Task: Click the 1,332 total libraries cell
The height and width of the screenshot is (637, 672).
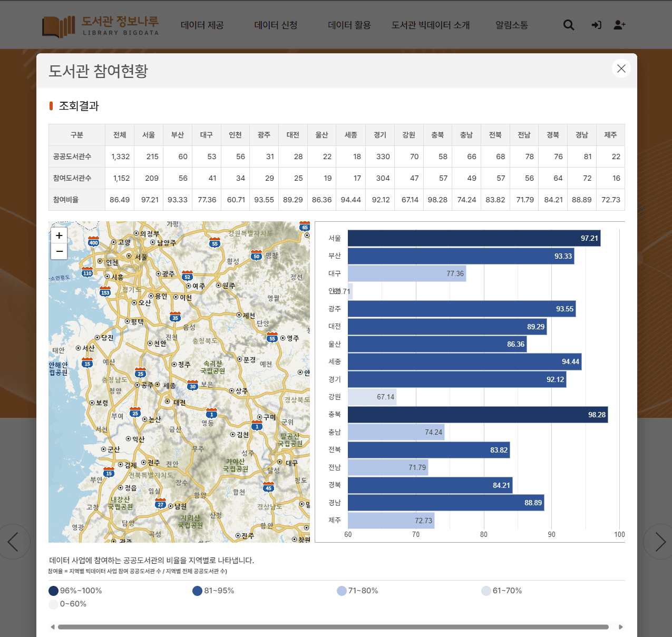Action: (120, 156)
